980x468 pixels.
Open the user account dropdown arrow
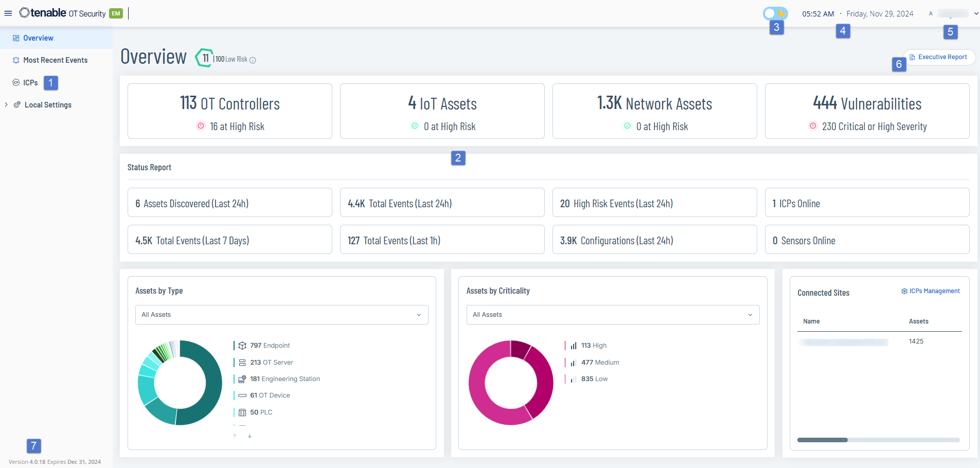click(976, 14)
